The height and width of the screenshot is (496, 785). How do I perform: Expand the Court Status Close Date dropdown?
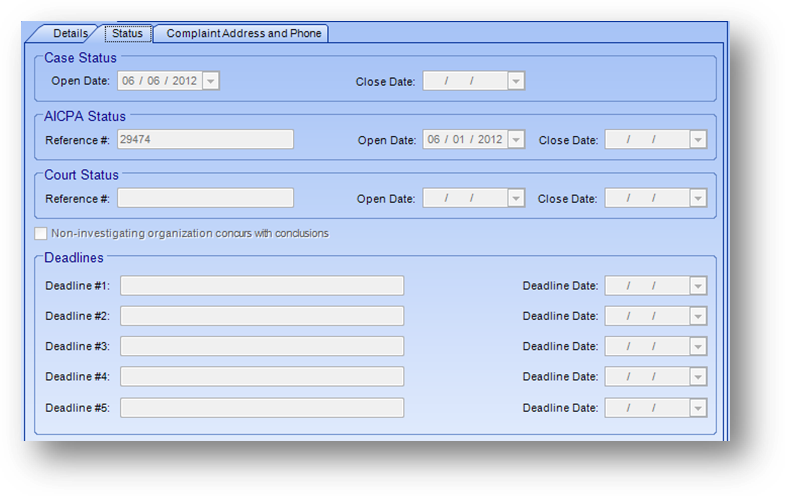(x=698, y=198)
